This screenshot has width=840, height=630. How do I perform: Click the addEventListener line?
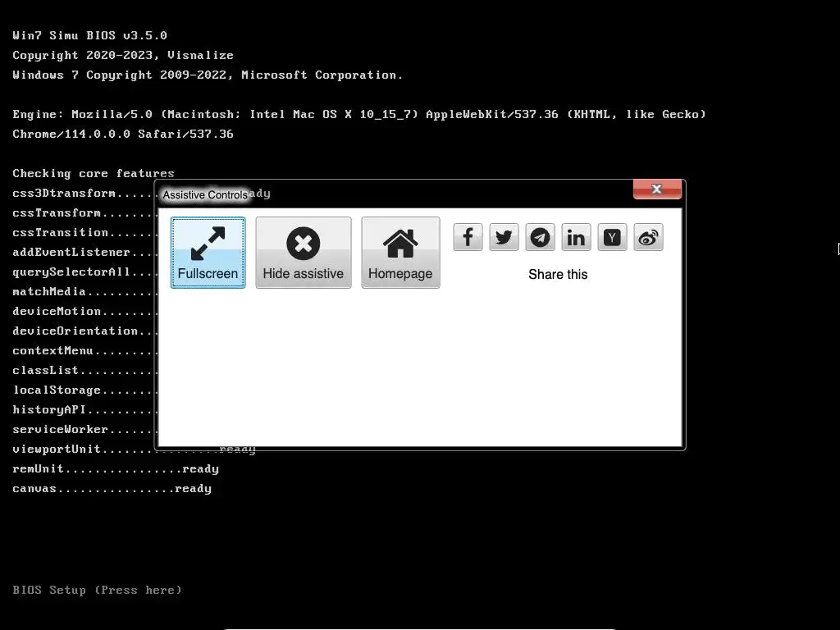coord(84,253)
